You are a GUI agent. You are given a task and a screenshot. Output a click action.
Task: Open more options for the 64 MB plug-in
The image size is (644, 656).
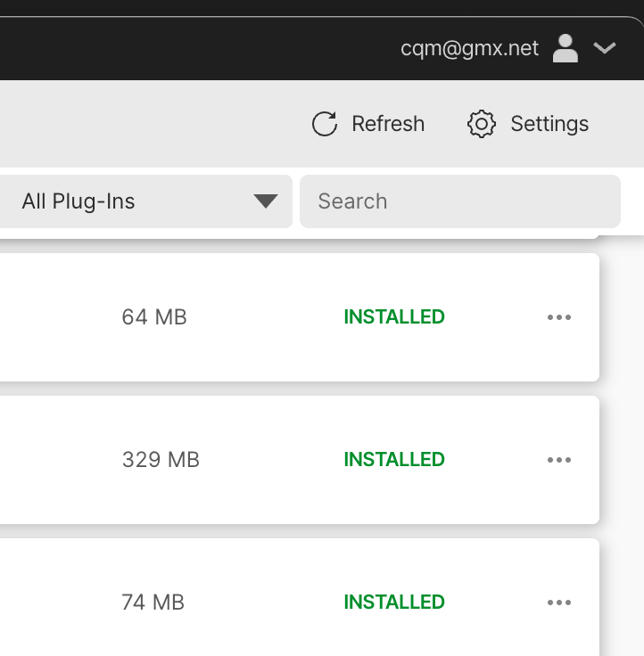pos(559,317)
